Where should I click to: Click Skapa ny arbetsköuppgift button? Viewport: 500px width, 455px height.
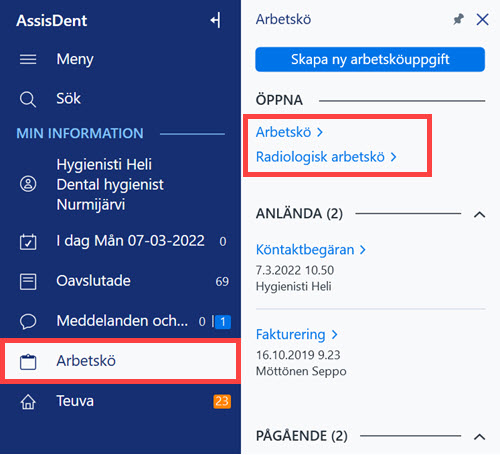(x=370, y=59)
